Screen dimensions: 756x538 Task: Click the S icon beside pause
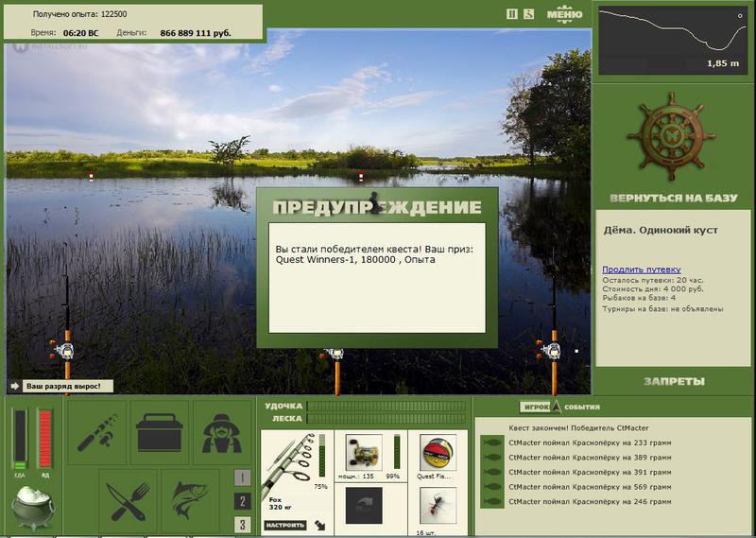[x=528, y=14]
